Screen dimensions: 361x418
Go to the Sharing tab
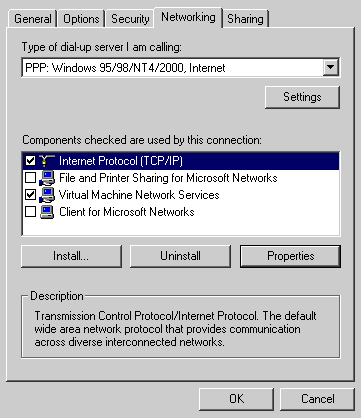click(x=245, y=19)
